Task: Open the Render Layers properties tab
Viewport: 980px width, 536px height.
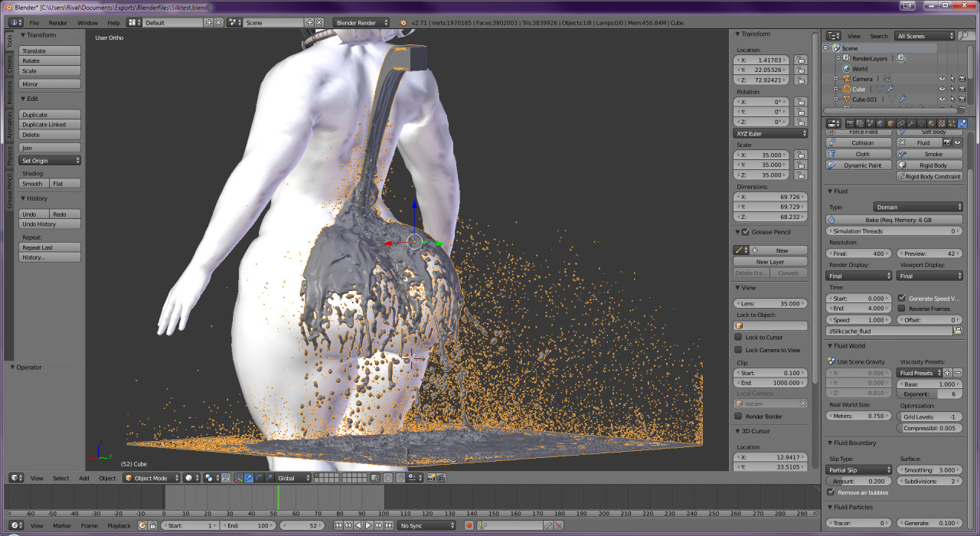Action: (860, 123)
